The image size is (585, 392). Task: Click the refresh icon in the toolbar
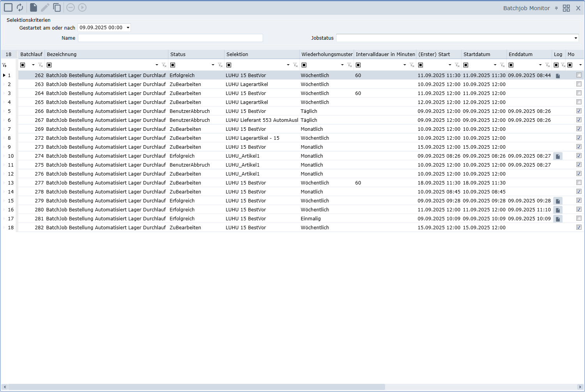[20, 7]
